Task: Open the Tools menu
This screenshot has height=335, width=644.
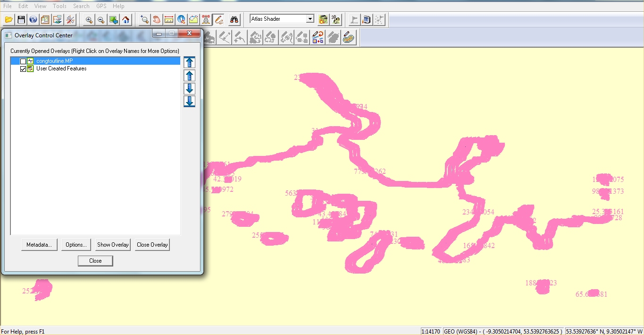Action: pyautogui.click(x=59, y=6)
